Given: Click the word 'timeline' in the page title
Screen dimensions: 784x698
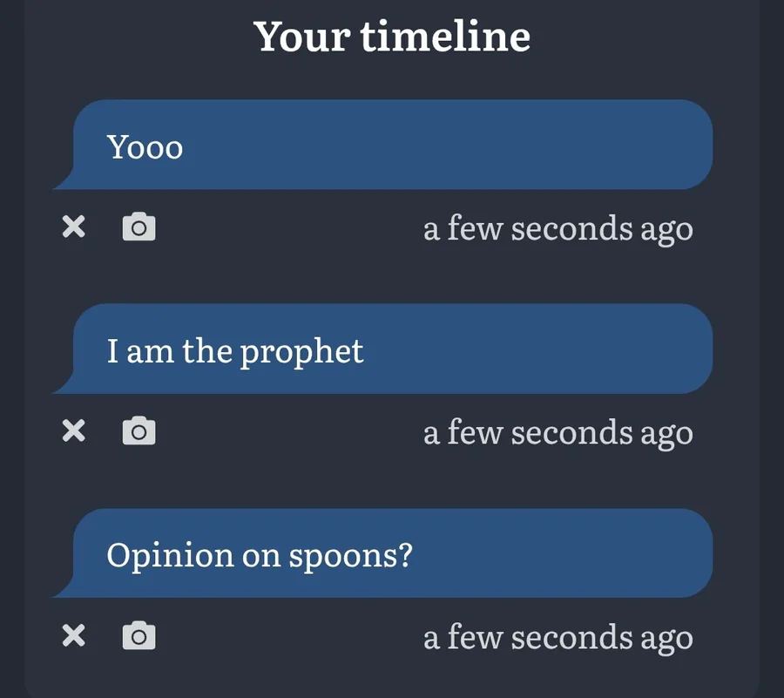Looking at the screenshot, I should pyautogui.click(x=445, y=37).
